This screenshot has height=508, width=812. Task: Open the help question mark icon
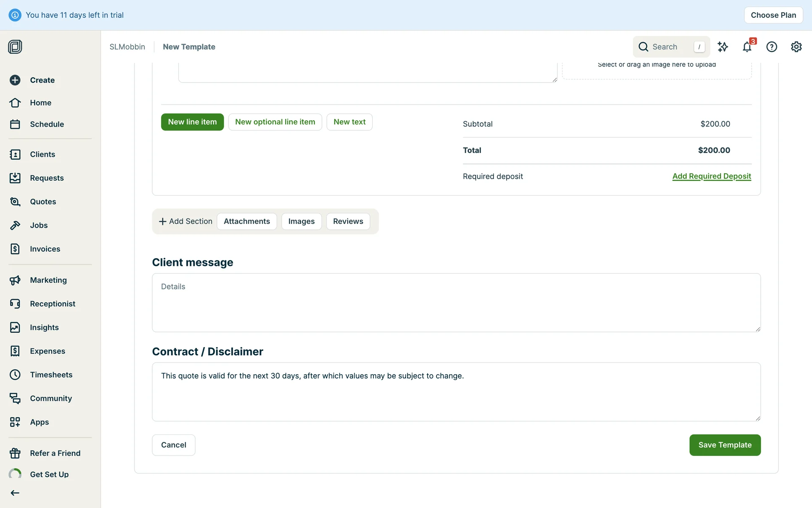click(x=771, y=47)
